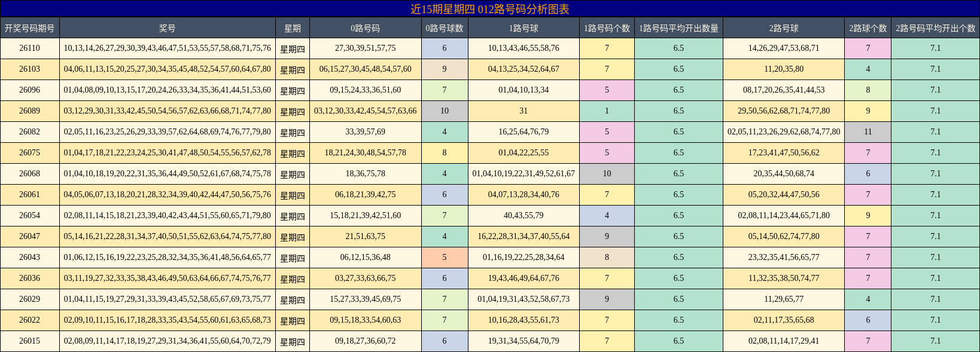The image size is (980, 352).
Task: Click 2路号球 cell 02,05,11,23,26,29,62,68,74,77,80
Action: (x=784, y=132)
